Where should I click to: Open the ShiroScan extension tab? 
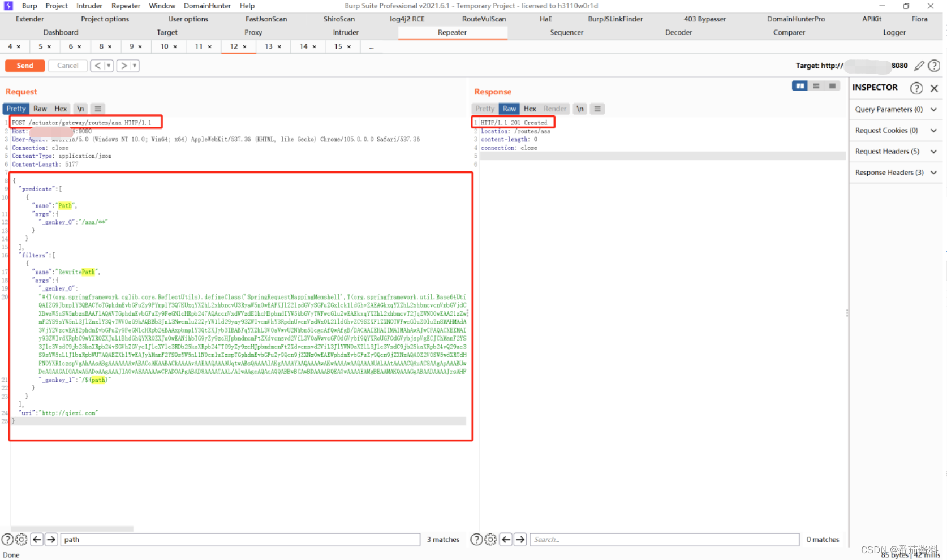coord(339,19)
